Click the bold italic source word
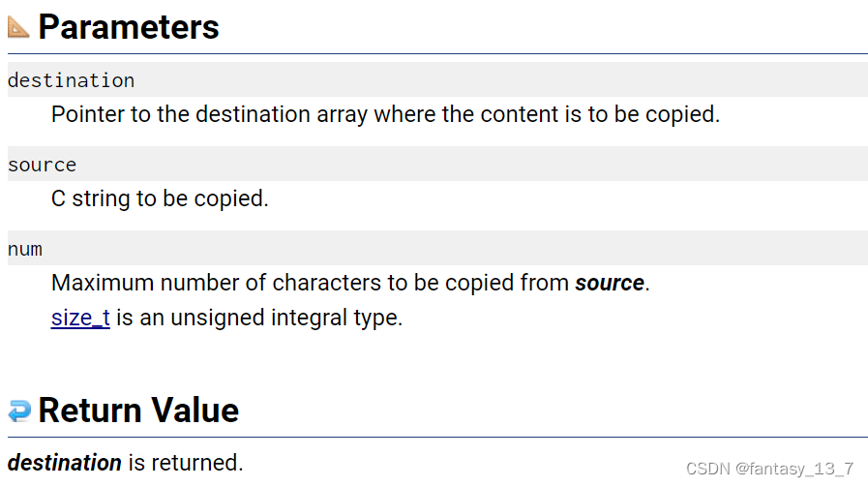This screenshot has height=487, width=868. 610,283
